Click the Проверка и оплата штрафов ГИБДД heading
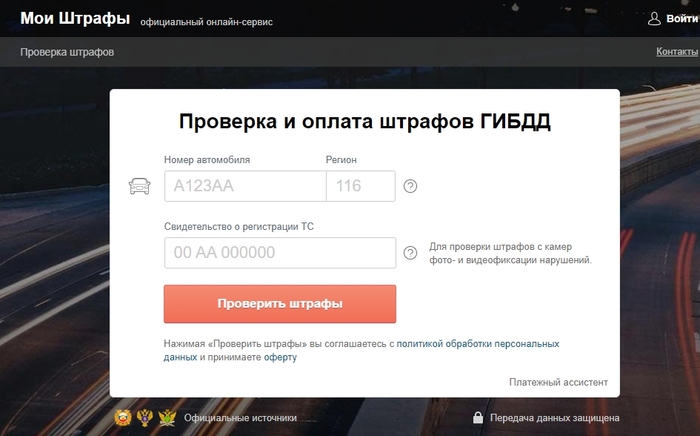 click(x=365, y=121)
